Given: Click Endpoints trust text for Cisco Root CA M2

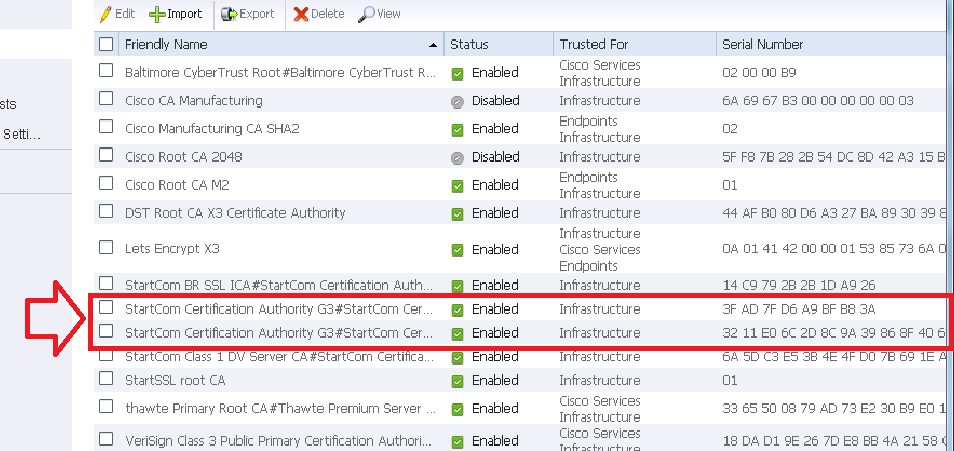Looking at the screenshot, I should coord(588,177).
